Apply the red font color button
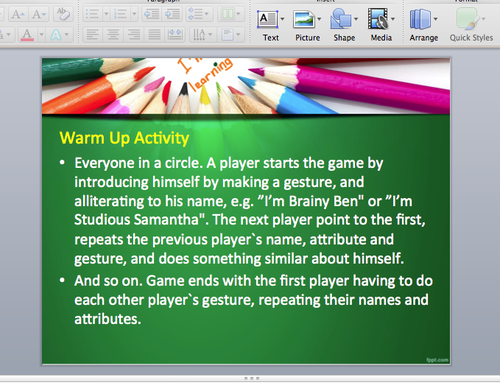 27,34
